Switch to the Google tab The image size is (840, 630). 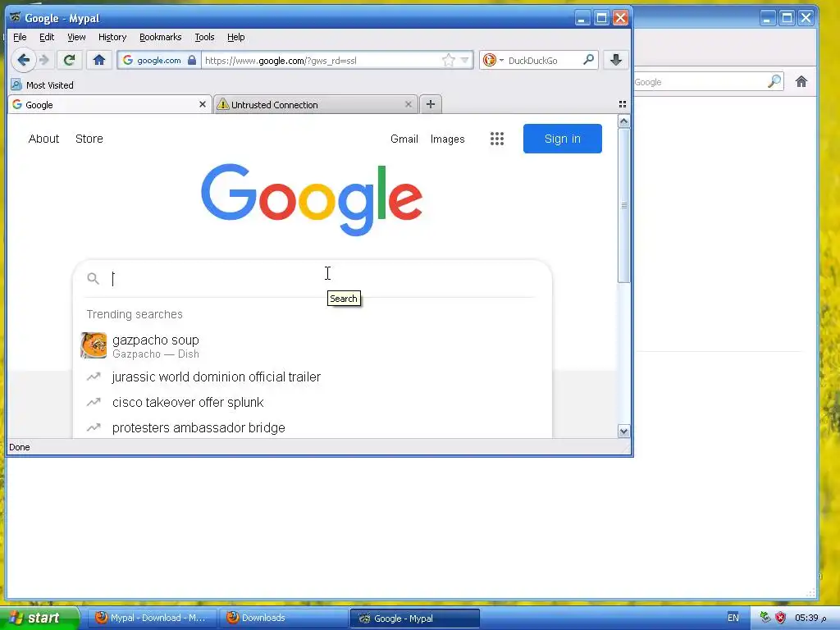[x=110, y=104]
